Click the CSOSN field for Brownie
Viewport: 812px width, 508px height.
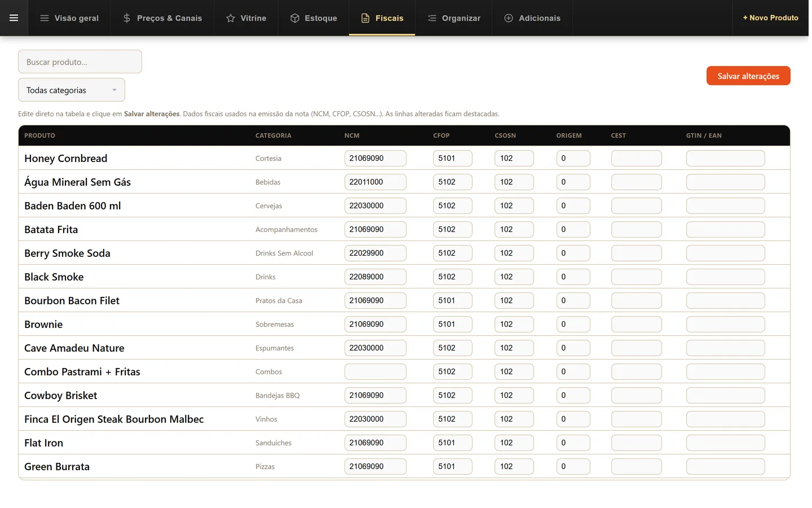point(514,325)
